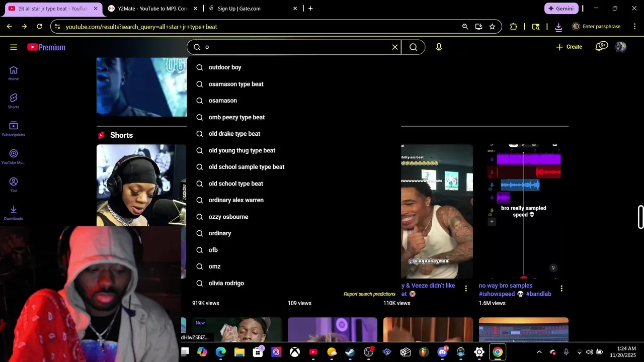Click Report search predictions link
644x362 pixels.
369,294
